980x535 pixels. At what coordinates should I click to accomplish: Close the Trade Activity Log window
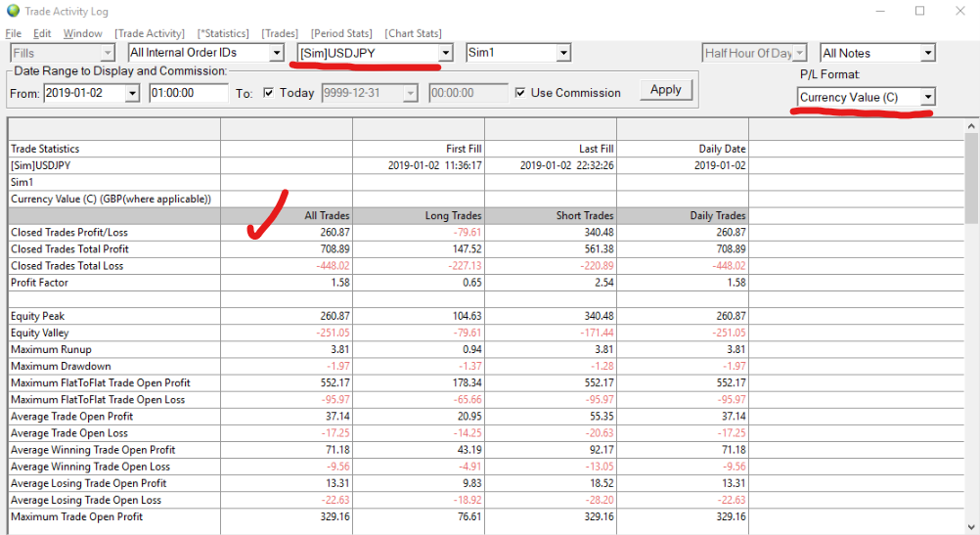pos(960,11)
